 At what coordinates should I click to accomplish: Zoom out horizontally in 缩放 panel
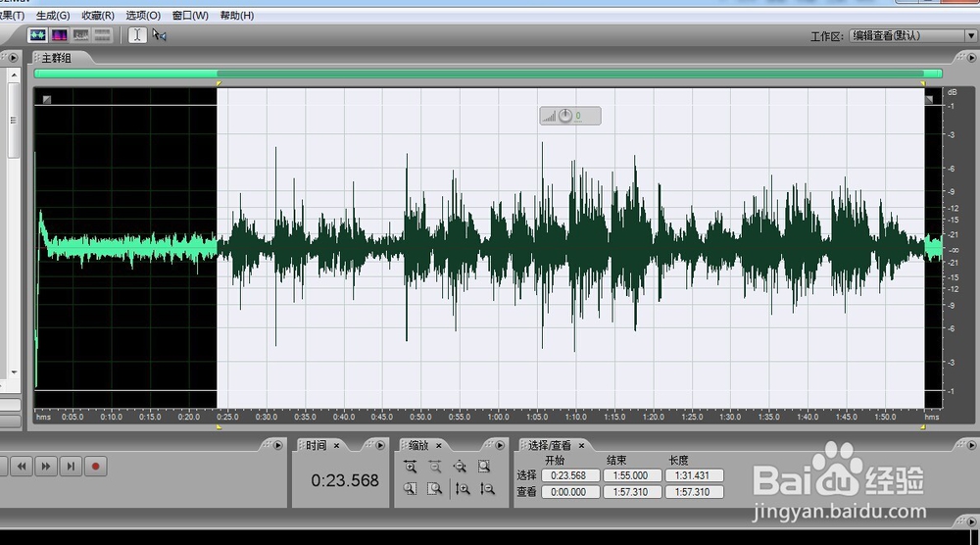tap(435, 467)
